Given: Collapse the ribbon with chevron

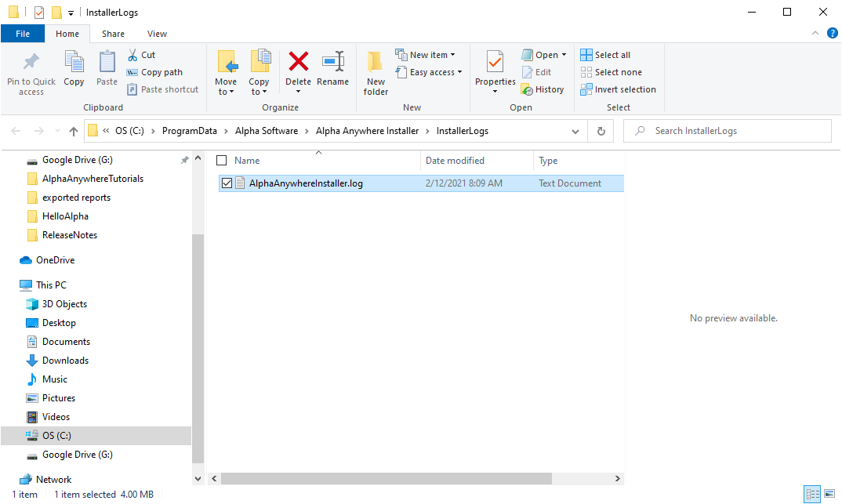Looking at the screenshot, I should click(x=815, y=33).
